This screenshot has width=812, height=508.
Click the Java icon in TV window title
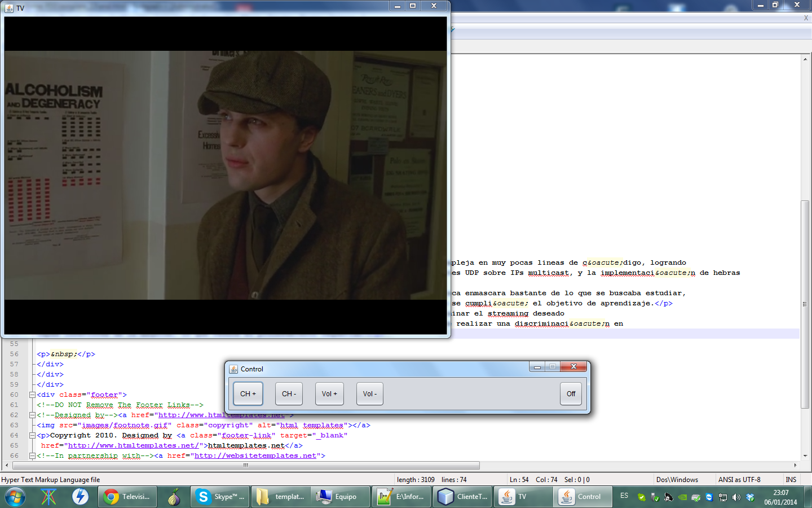click(x=9, y=8)
